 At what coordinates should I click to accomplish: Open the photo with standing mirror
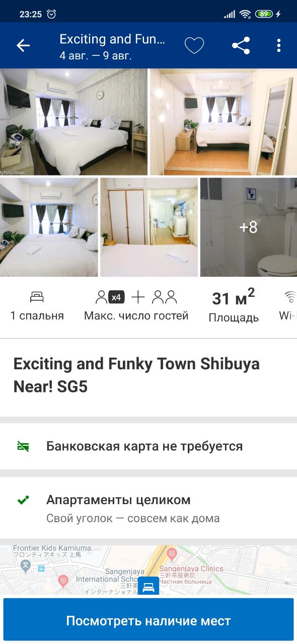click(224, 122)
